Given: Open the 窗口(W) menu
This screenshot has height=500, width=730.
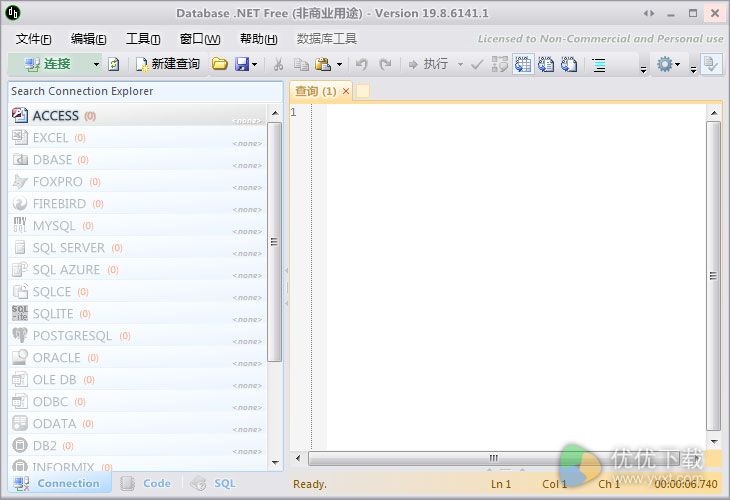Looking at the screenshot, I should click(x=200, y=39).
